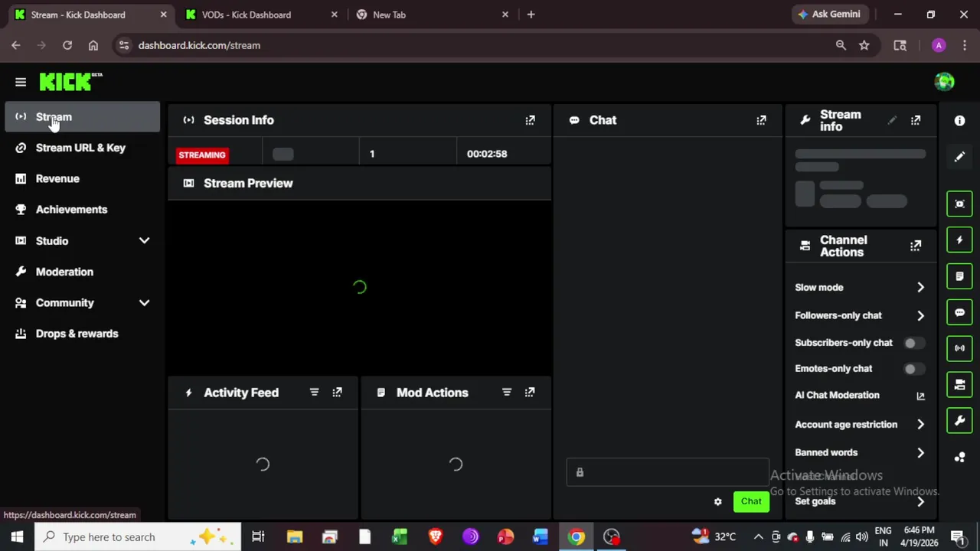Pop out the Session Info panel
Screen dimensions: 980x551
(x=530, y=120)
